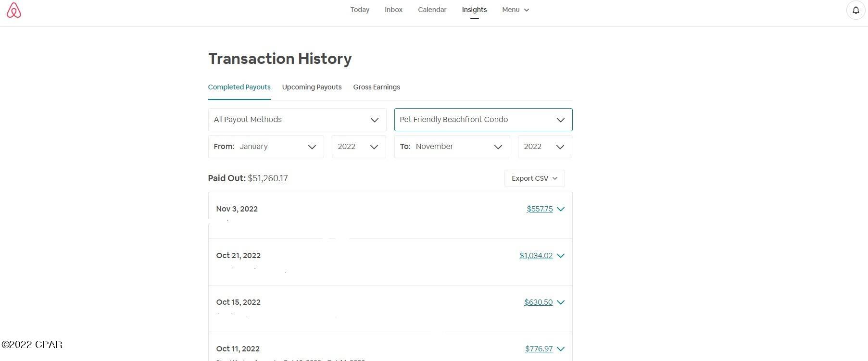Viewport: 868px width, 361px height.
Task: Open the Inbox page
Action: tap(393, 10)
